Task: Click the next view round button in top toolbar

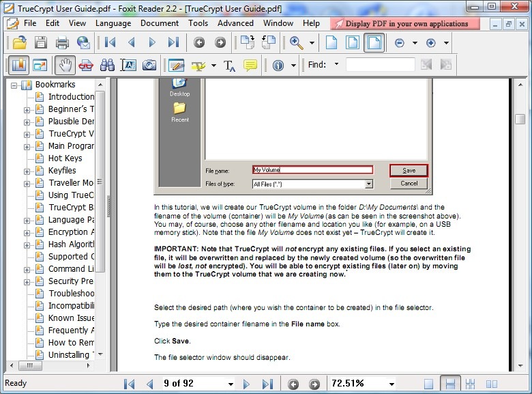Action: (x=220, y=42)
